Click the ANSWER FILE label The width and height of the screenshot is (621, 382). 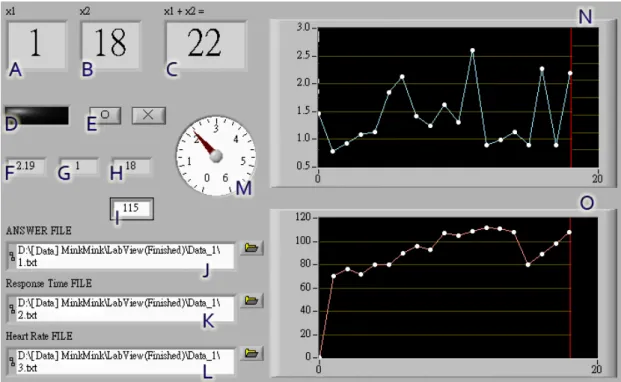pos(39,231)
